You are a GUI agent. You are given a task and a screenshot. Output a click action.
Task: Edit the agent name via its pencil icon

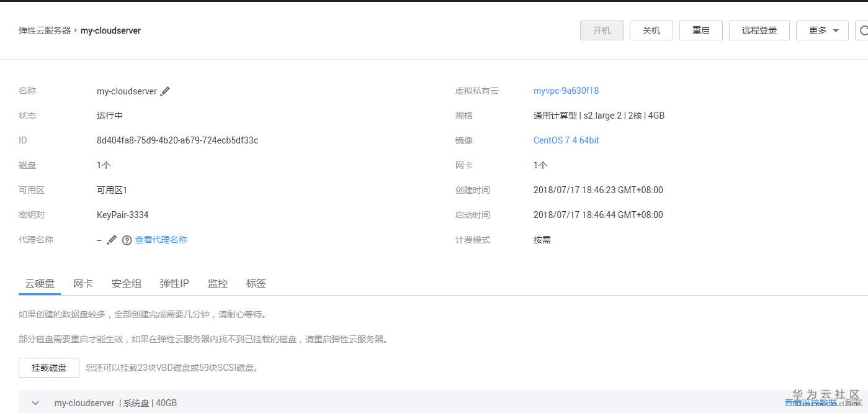pyautogui.click(x=112, y=240)
